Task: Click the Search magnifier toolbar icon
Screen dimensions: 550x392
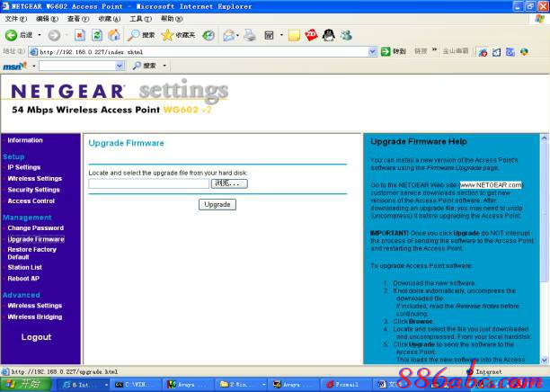Action: tap(133, 35)
